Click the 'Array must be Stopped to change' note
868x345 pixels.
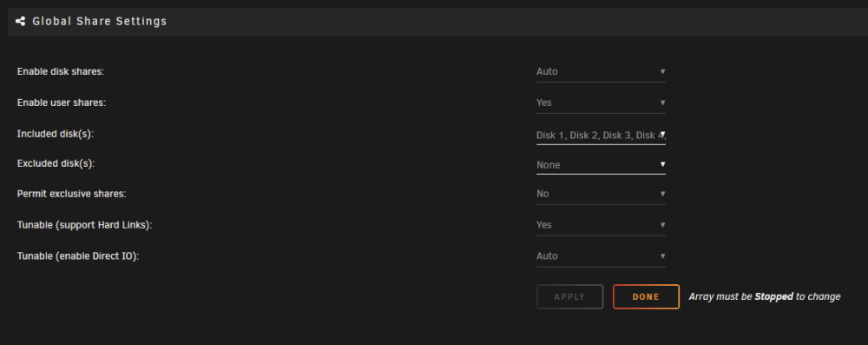tap(765, 296)
